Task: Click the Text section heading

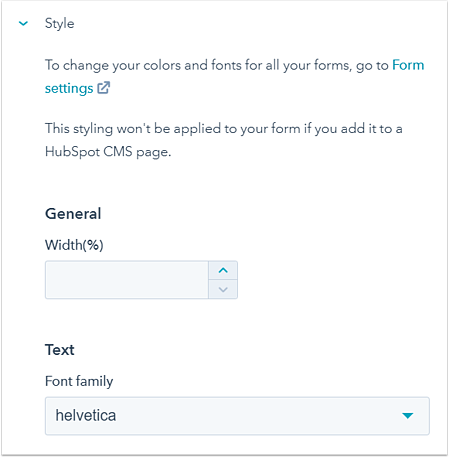Action: 60,350
